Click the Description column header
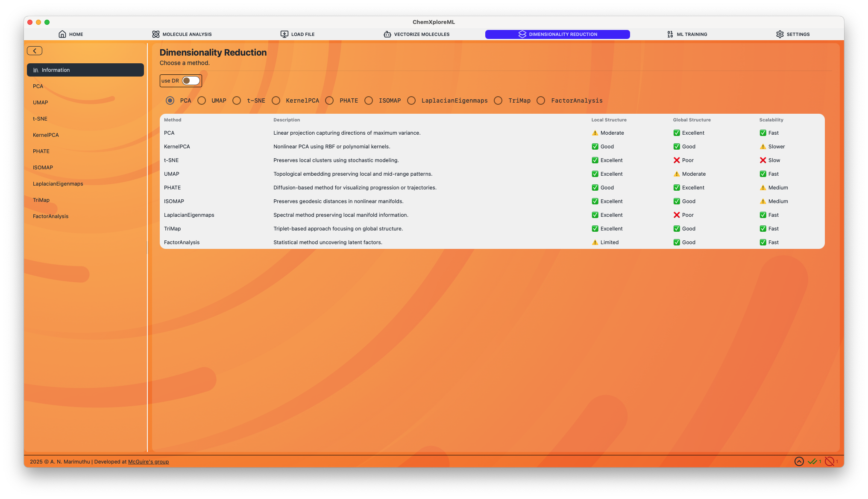 [287, 120]
